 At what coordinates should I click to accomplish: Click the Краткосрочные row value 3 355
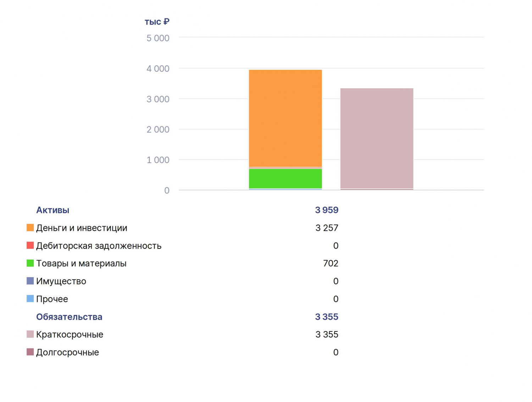point(327,335)
